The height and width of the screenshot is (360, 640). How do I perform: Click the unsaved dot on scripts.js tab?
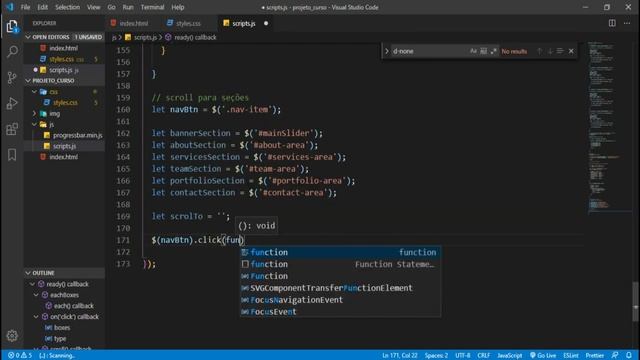[266, 23]
